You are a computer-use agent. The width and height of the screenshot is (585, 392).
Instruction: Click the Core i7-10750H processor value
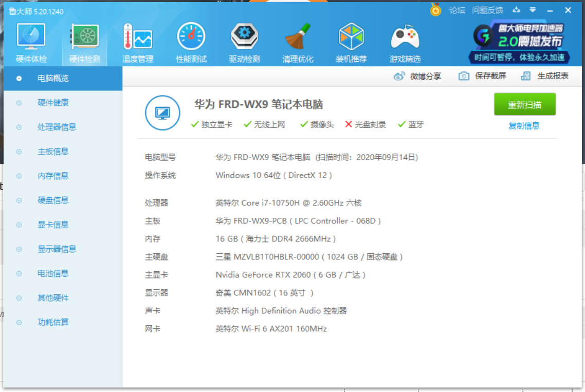coord(288,203)
